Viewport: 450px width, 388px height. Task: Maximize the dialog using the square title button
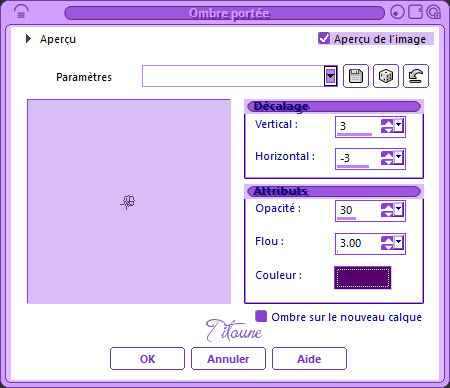pyautogui.click(x=415, y=12)
